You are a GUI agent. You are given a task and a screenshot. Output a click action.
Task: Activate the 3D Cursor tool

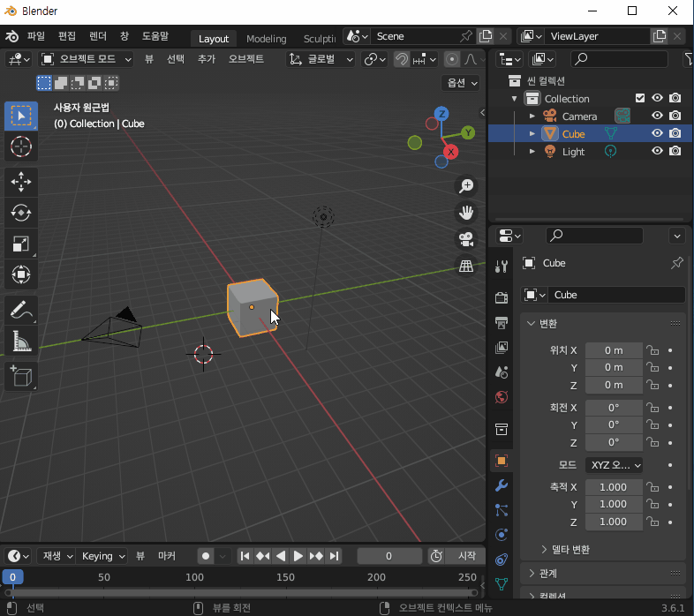pyautogui.click(x=21, y=146)
